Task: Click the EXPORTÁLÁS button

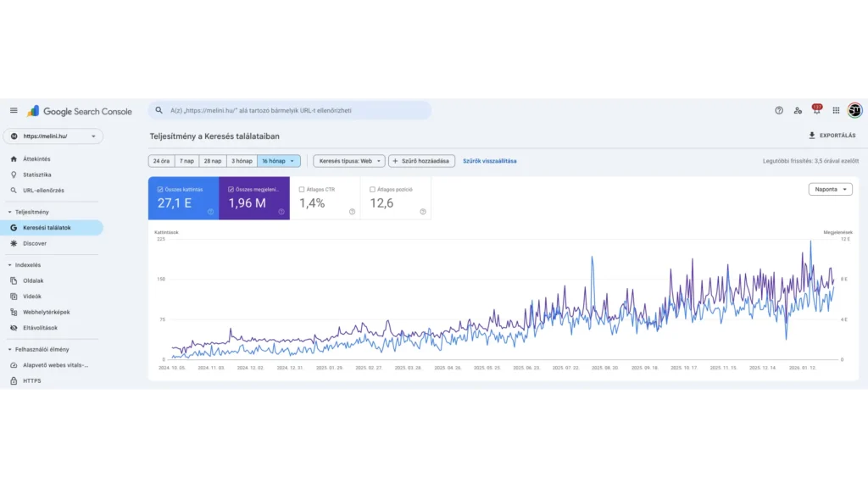Action: 831,136
